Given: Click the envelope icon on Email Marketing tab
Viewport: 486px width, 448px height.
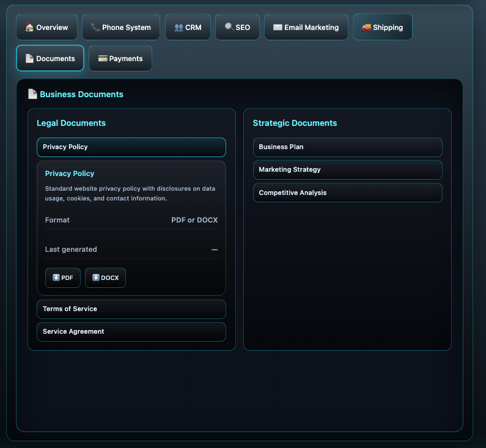Looking at the screenshot, I should 278,28.
